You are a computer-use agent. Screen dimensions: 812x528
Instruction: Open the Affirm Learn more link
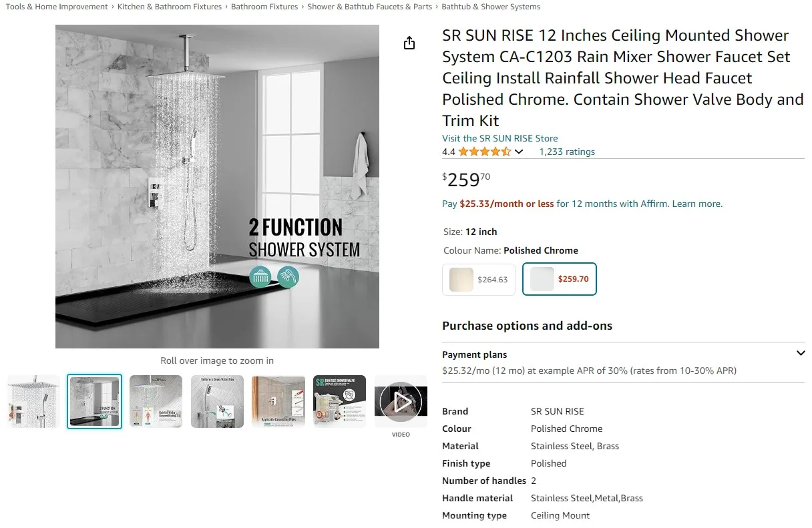(x=696, y=204)
